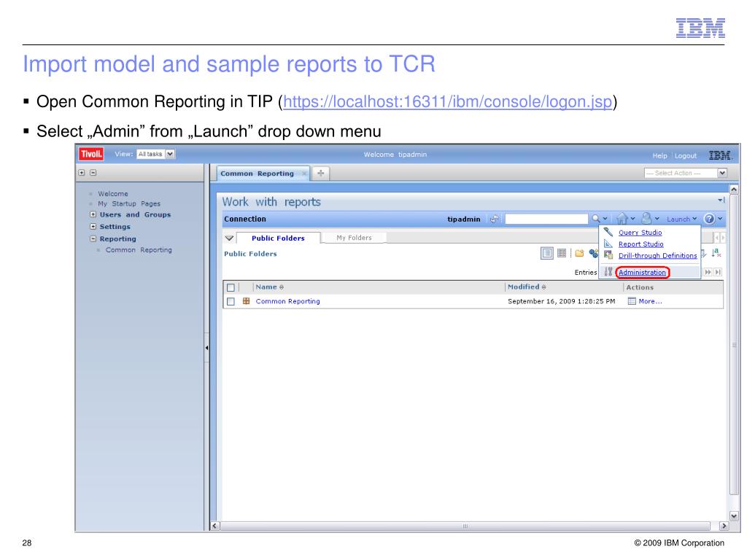Screen dimensions: 747x560
Task: Open the My Area dropdown arrow
Action: [x=657, y=219]
